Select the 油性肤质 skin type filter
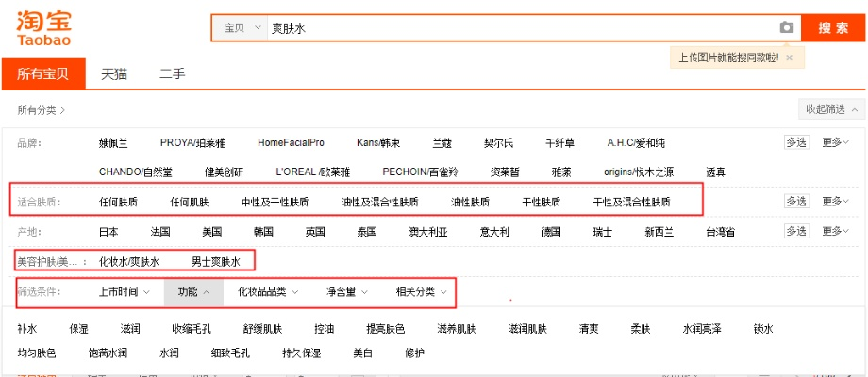Image resolution: width=868 pixels, height=377 pixels. coord(470,202)
